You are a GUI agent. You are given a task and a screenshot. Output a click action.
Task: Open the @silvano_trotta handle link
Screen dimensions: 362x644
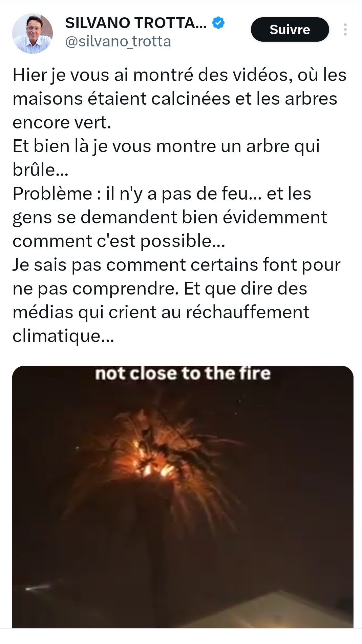click(x=118, y=42)
